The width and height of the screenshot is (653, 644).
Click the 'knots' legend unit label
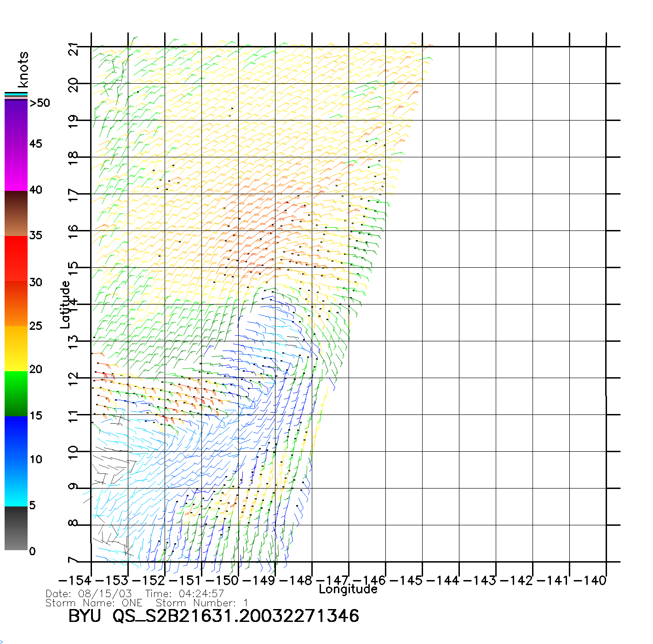[23, 69]
